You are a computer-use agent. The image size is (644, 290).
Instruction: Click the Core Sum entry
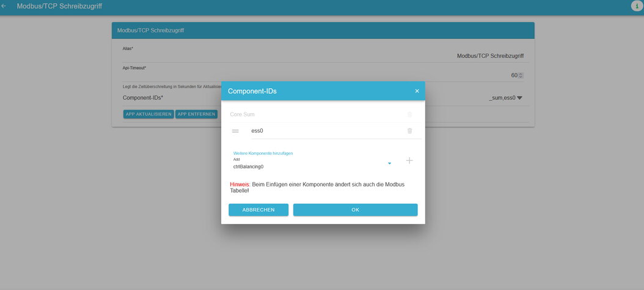[x=242, y=114]
